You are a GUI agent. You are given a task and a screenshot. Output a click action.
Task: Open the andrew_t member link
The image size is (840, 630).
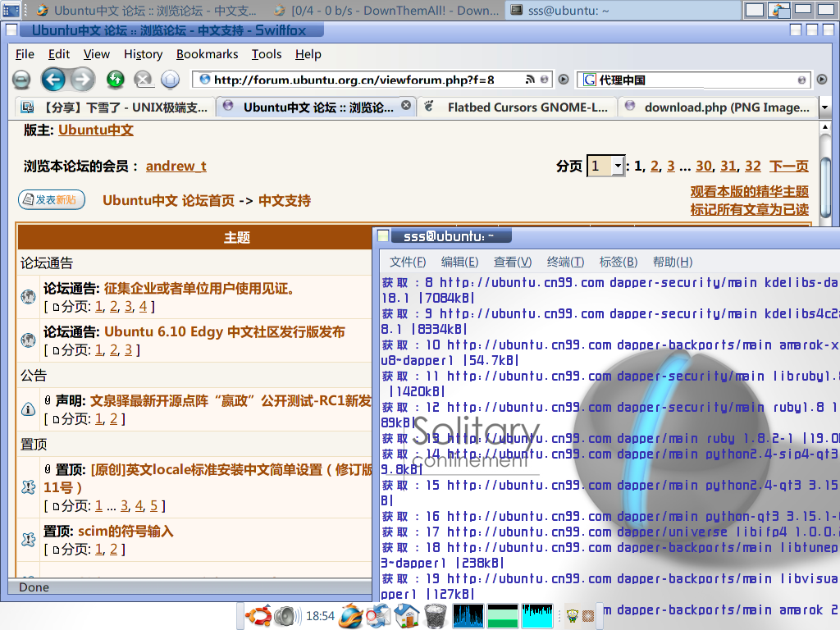pyautogui.click(x=176, y=166)
